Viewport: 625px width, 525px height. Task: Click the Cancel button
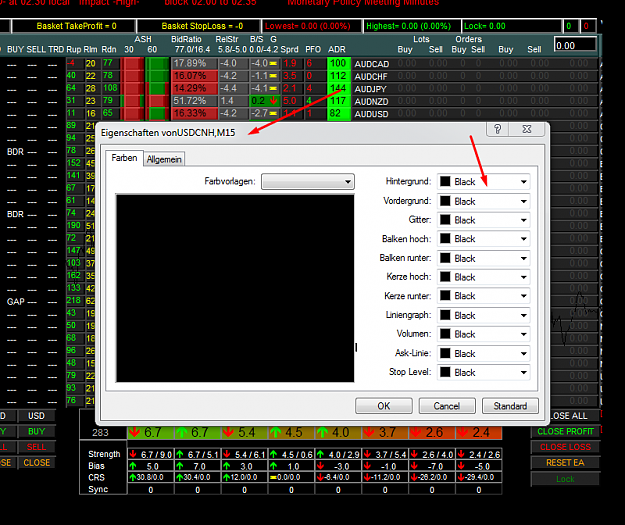tap(447, 406)
